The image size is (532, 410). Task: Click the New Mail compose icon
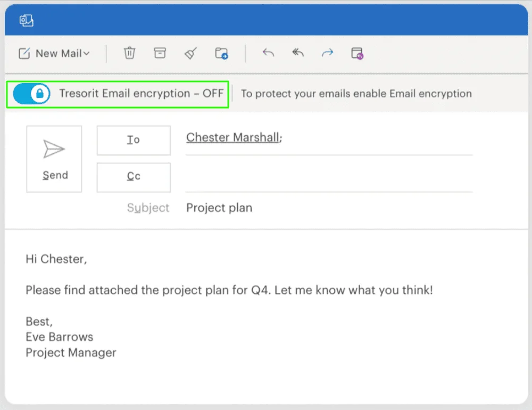click(24, 53)
